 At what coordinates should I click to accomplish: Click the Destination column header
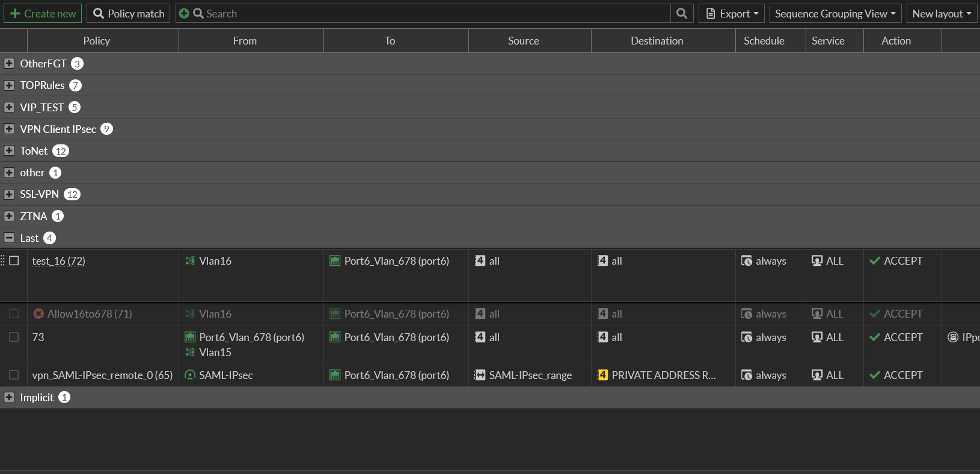(663, 40)
